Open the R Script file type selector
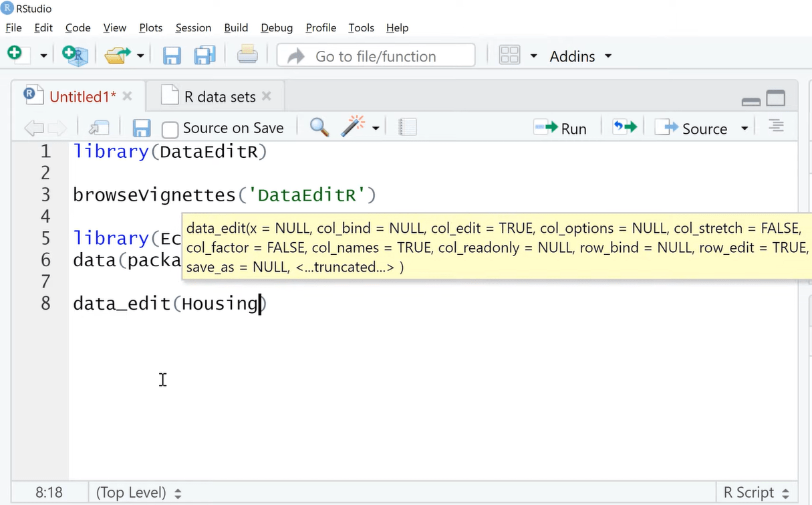 [x=756, y=493]
